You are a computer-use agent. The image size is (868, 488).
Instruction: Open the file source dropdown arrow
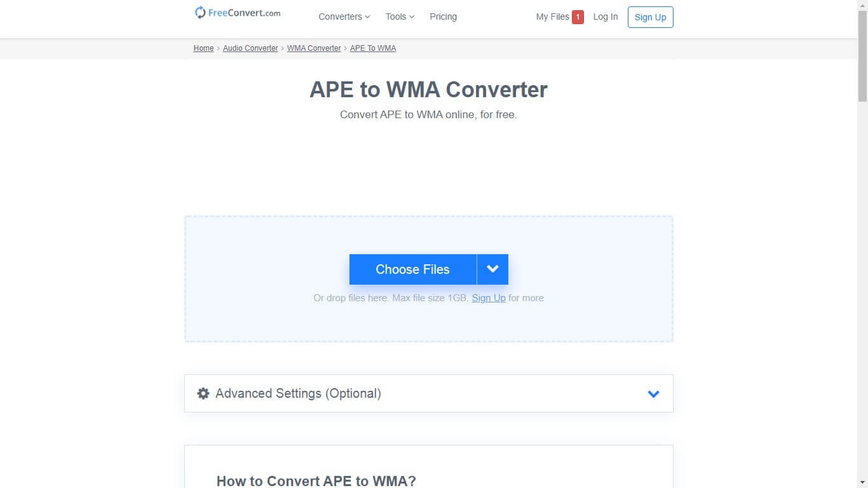click(492, 269)
